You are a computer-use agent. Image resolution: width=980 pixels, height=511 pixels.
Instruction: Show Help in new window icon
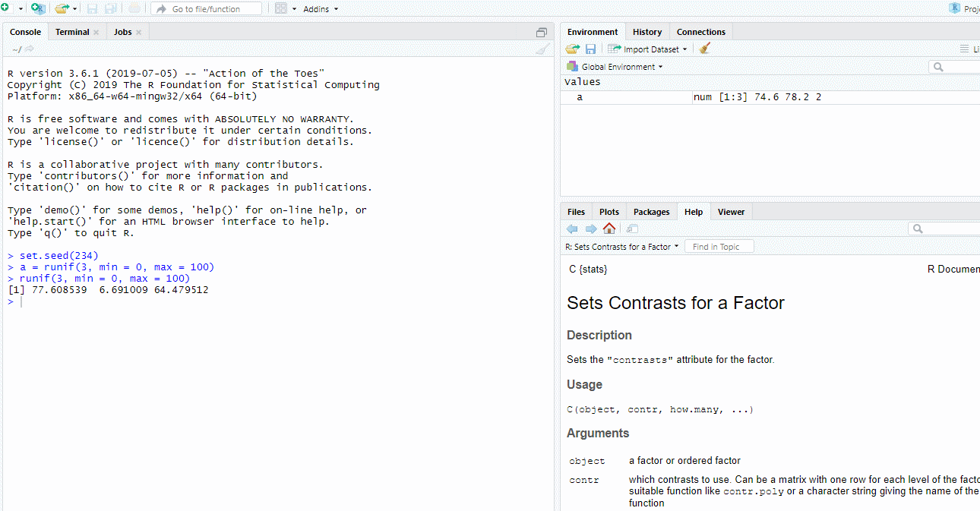(632, 229)
